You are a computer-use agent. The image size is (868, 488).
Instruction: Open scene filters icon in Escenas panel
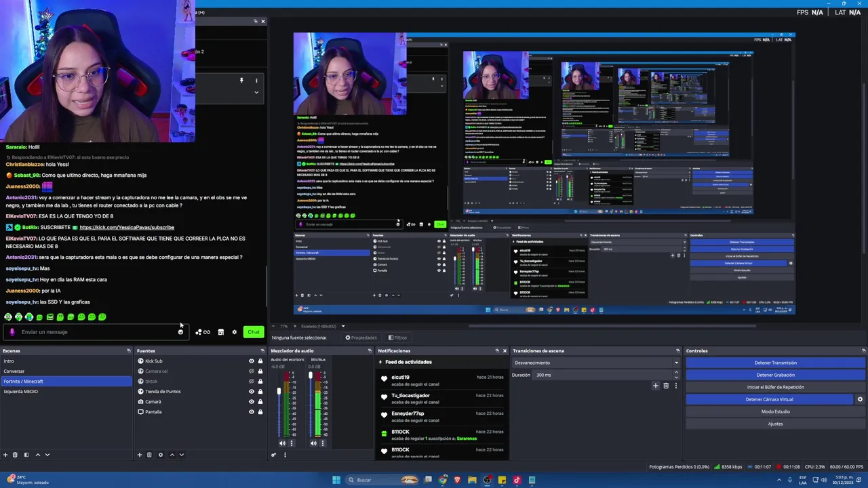pos(26,455)
